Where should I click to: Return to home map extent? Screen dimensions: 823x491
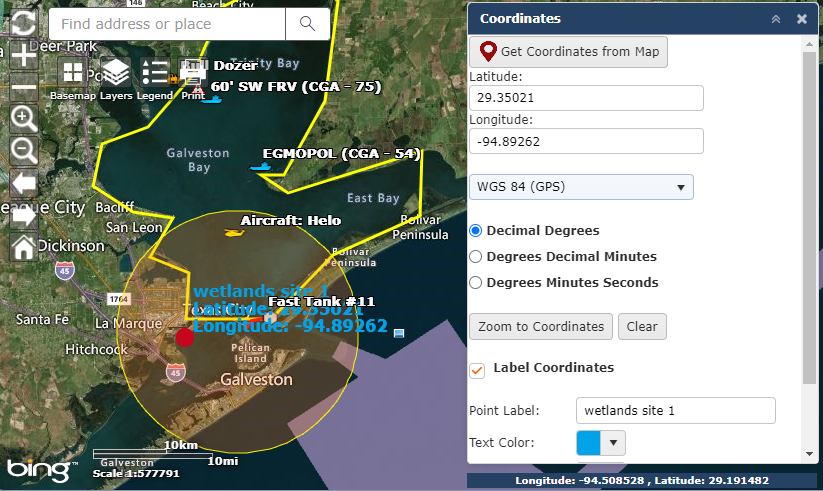(24, 247)
